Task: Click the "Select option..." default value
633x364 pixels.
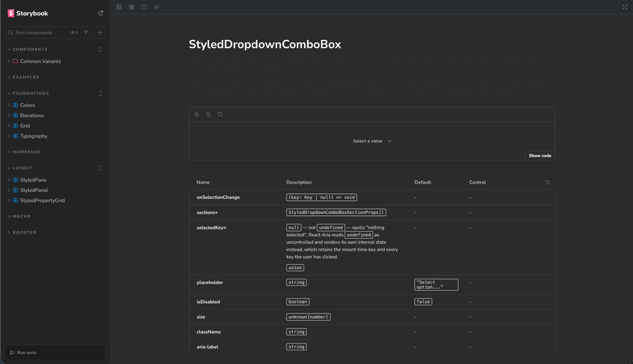Action: click(436, 285)
